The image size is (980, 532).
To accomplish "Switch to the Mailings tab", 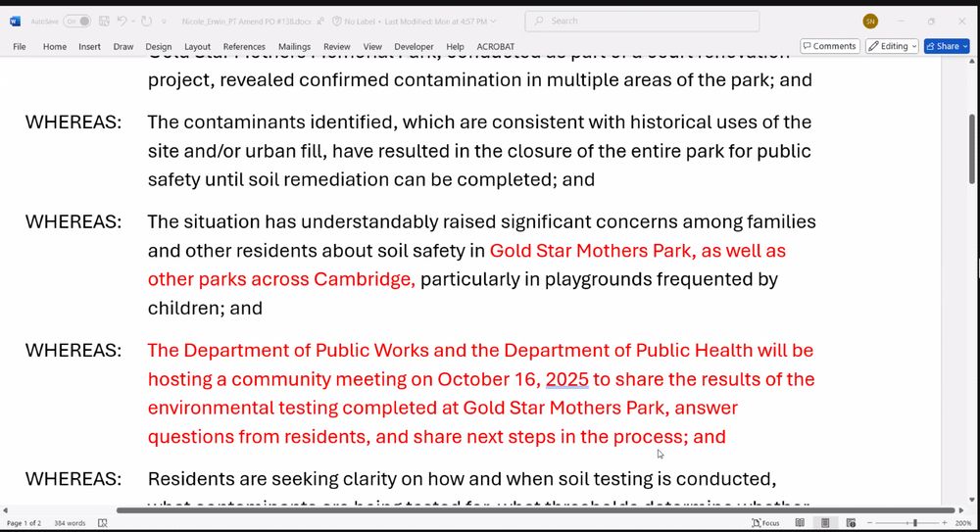I will pos(294,46).
